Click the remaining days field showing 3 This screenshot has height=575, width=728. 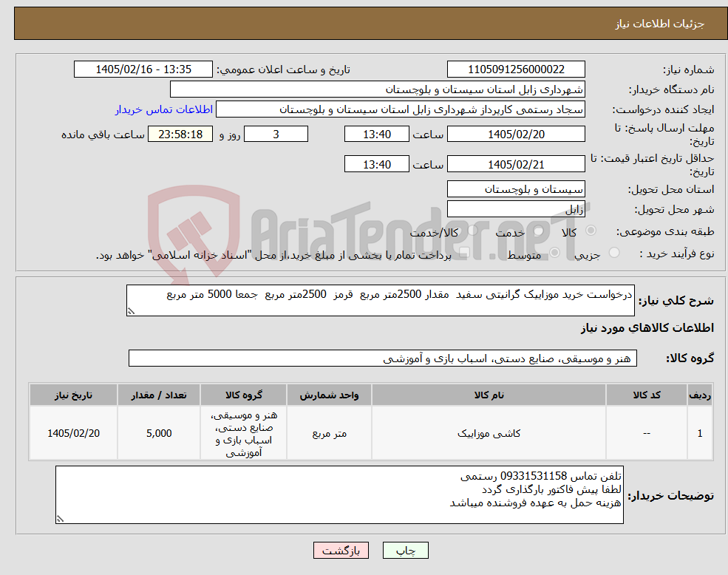coord(276,135)
